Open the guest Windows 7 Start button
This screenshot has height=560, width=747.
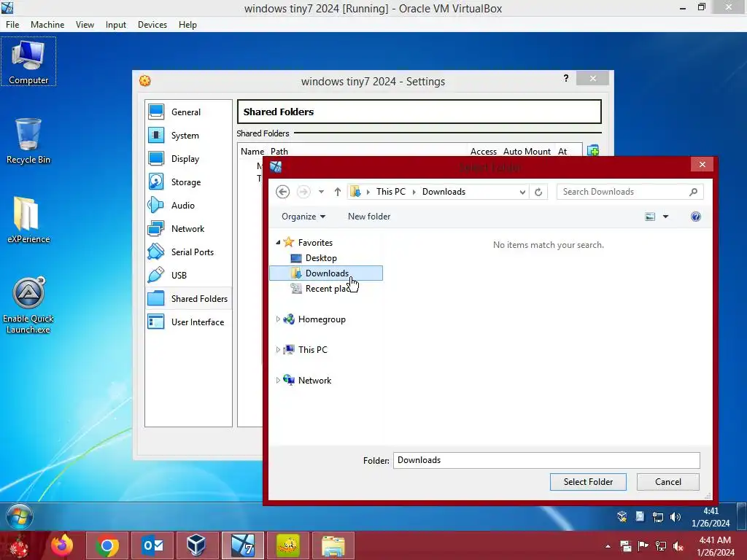coord(20,516)
